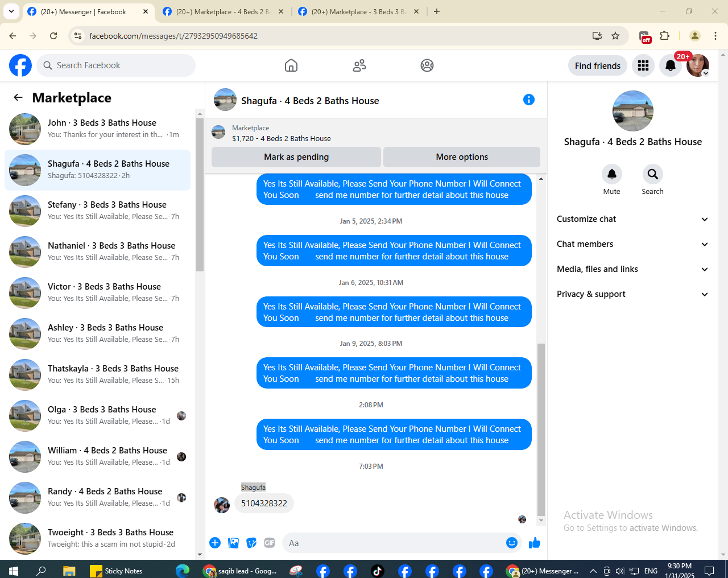This screenshot has width=728, height=578.
Task: Open the Chrome profile icon
Action: [x=695, y=36]
